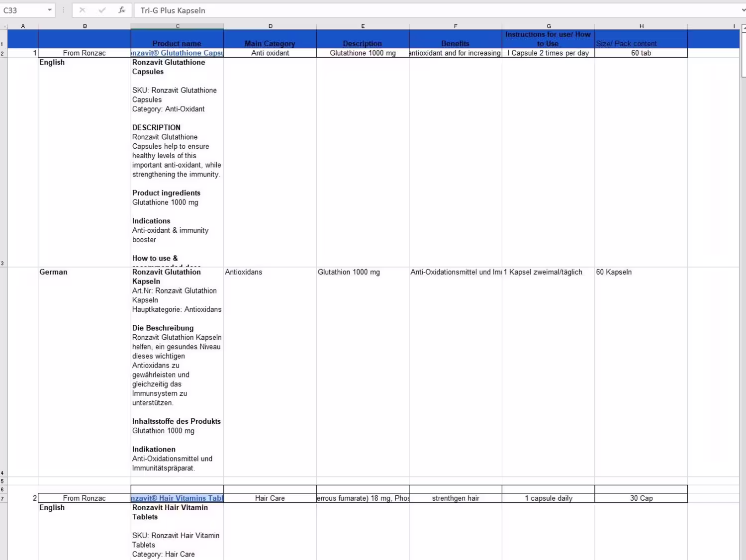The image size is (746, 560).
Task: Select the 'strenthgen hair' cell
Action: (456, 498)
